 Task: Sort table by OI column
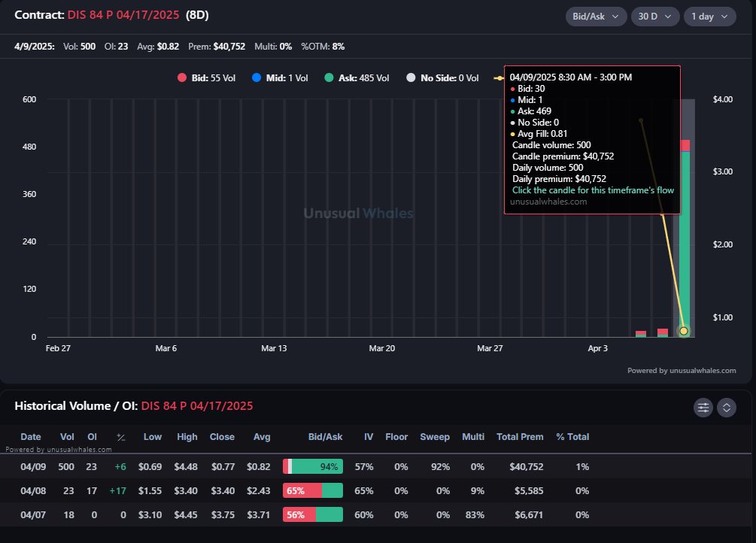click(x=92, y=437)
